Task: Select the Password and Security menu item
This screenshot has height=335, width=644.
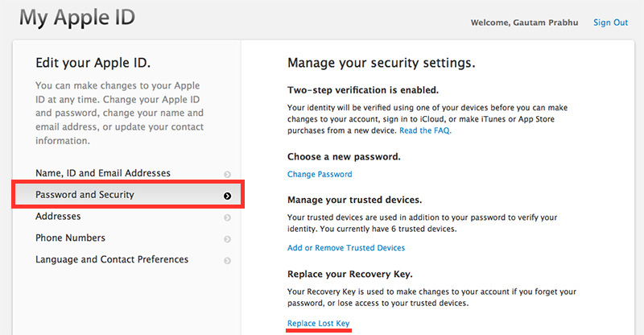Action: [85, 195]
